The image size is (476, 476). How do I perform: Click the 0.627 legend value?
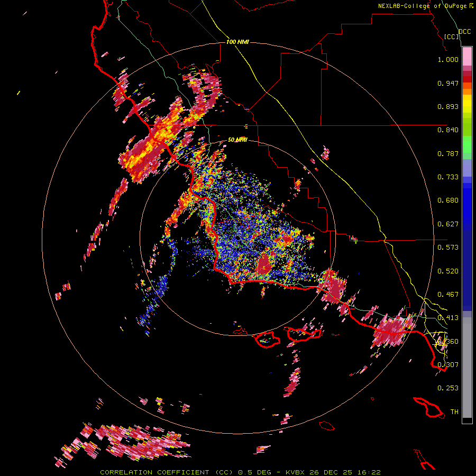tap(448, 224)
